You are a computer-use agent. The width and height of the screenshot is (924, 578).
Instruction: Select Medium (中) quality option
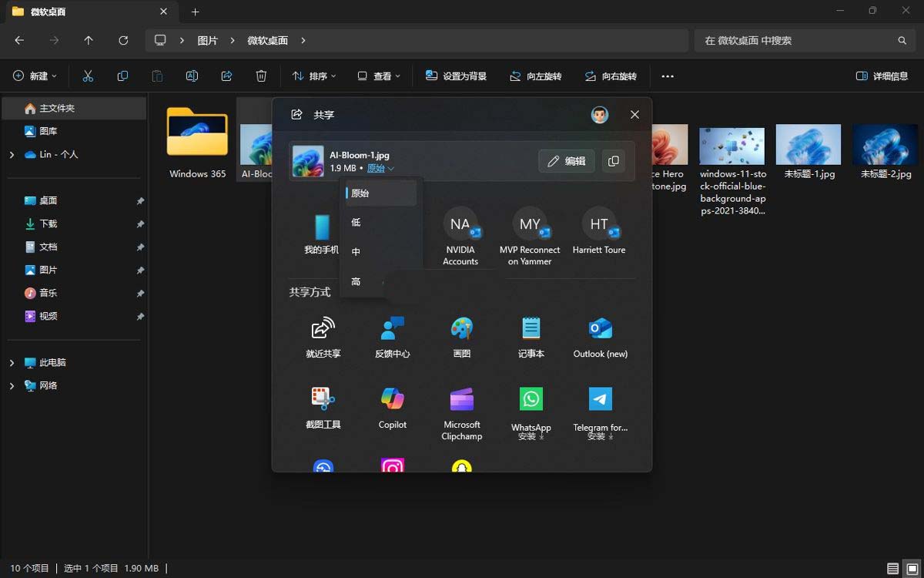(381, 252)
